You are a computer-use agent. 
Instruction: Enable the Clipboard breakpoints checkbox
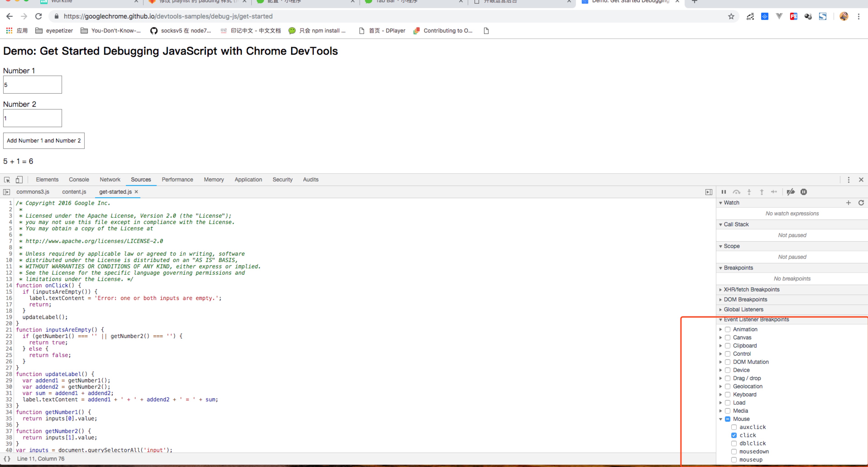coord(727,345)
